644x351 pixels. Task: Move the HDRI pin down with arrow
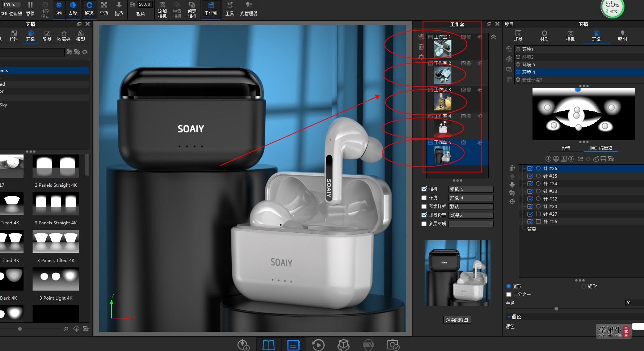click(512, 185)
